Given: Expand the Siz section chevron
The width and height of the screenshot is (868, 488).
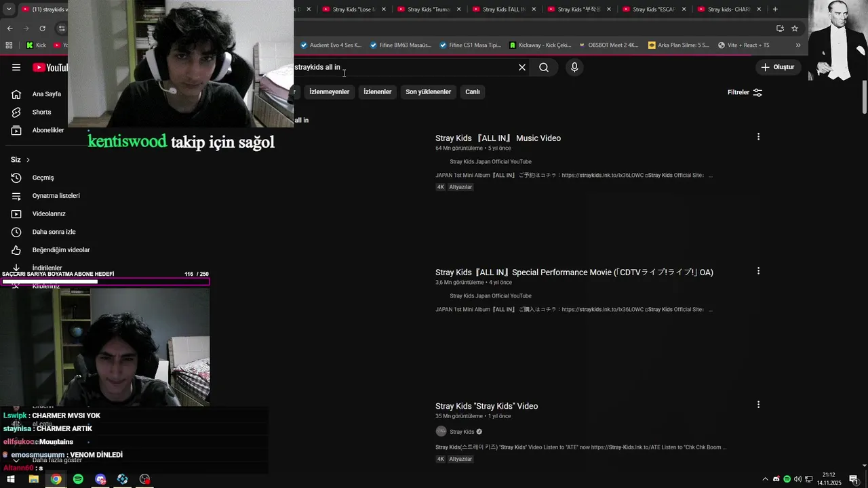Looking at the screenshot, I should pyautogui.click(x=28, y=160).
